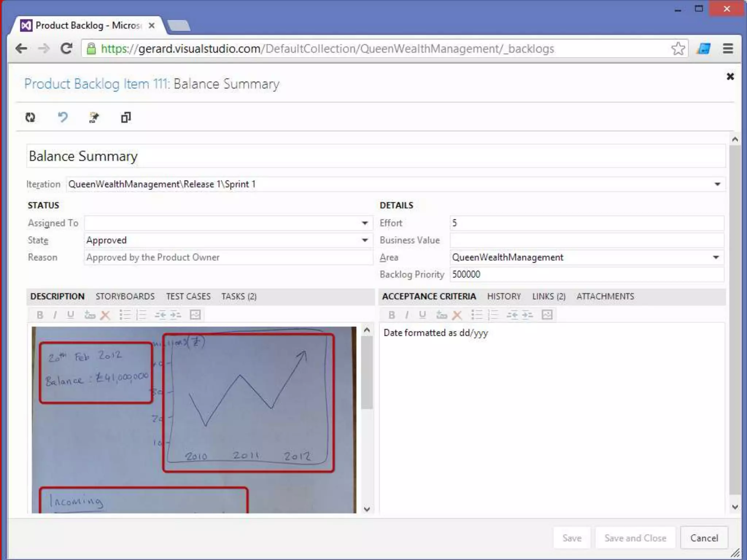747x560 pixels.
Task: Click Bold in Description toolbar
Action: point(40,315)
